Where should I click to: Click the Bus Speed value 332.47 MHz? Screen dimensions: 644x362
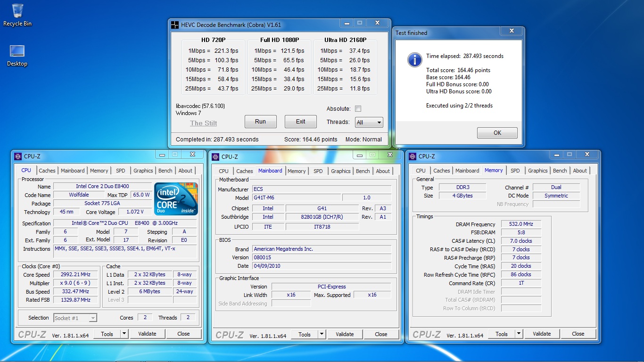[x=75, y=292]
